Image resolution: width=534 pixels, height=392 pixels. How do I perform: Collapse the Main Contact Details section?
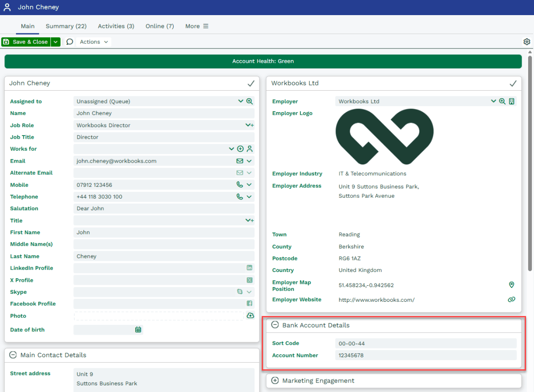point(13,355)
